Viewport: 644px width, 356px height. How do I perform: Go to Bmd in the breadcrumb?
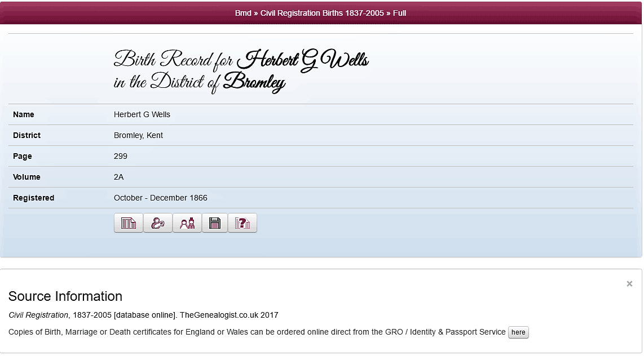click(x=243, y=13)
